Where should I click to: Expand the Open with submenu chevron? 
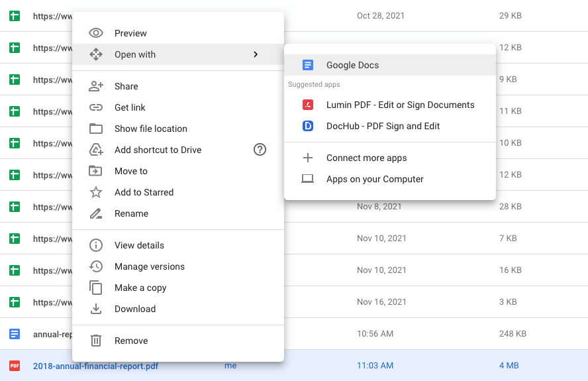(x=256, y=54)
